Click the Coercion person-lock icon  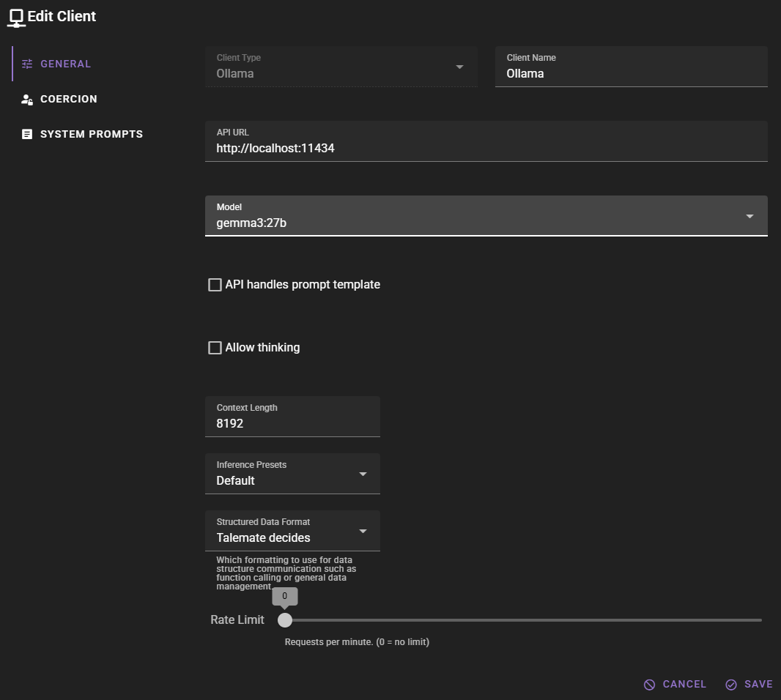click(27, 100)
